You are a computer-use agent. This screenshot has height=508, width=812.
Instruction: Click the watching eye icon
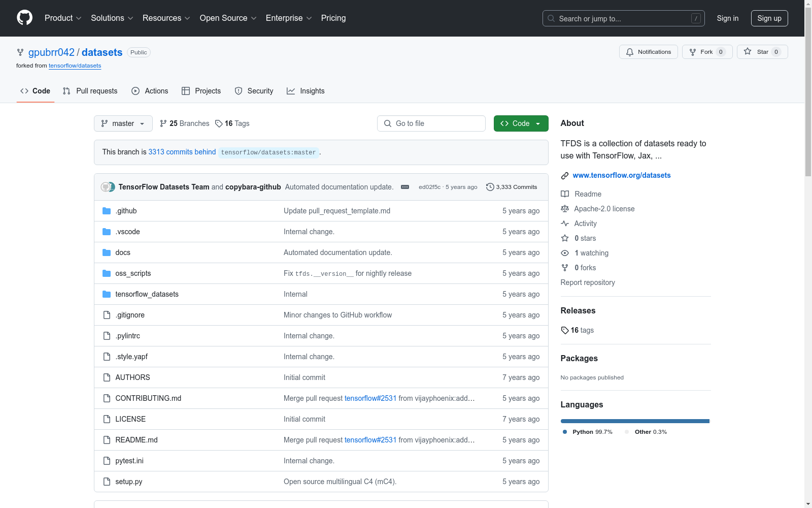pyautogui.click(x=565, y=253)
